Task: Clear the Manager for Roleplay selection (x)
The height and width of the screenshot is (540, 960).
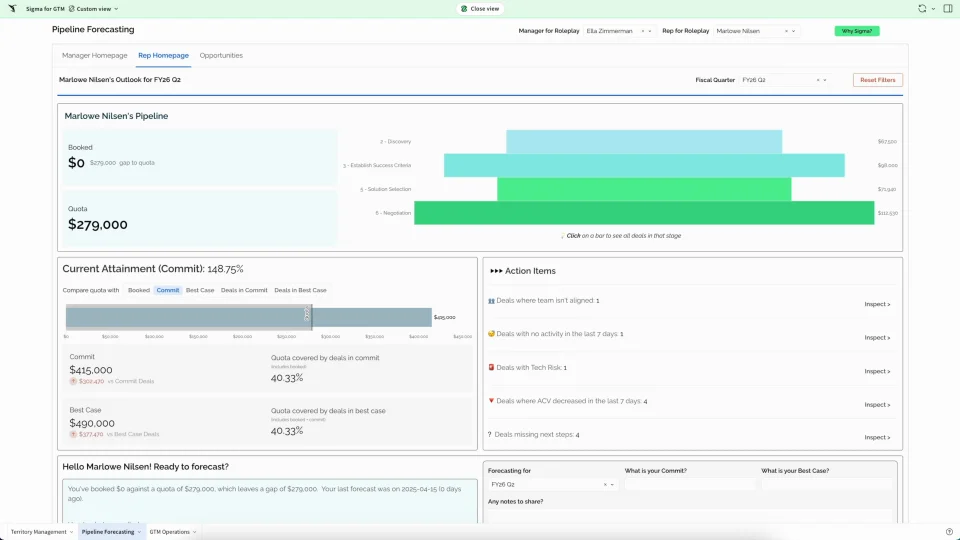Action: click(x=642, y=31)
